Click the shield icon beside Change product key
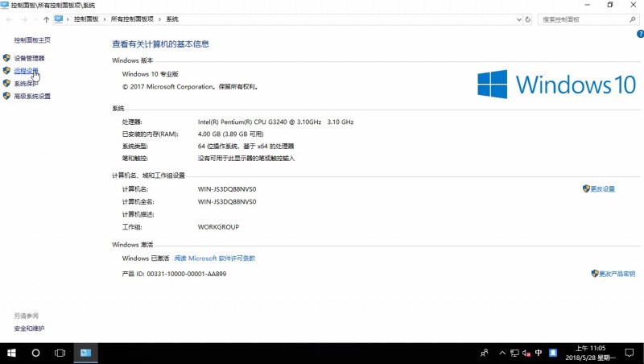The image size is (644, 364). (595, 273)
